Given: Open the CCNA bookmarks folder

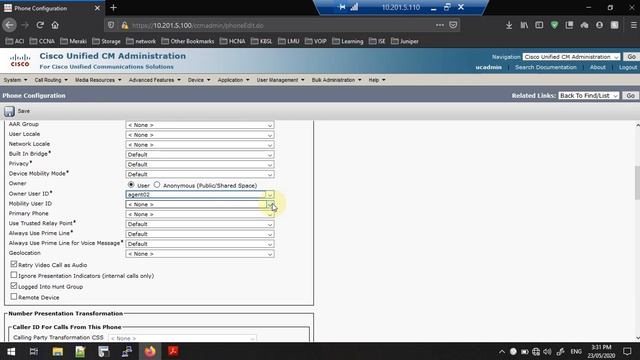Looking at the screenshot, I should pyautogui.click(x=42, y=41).
